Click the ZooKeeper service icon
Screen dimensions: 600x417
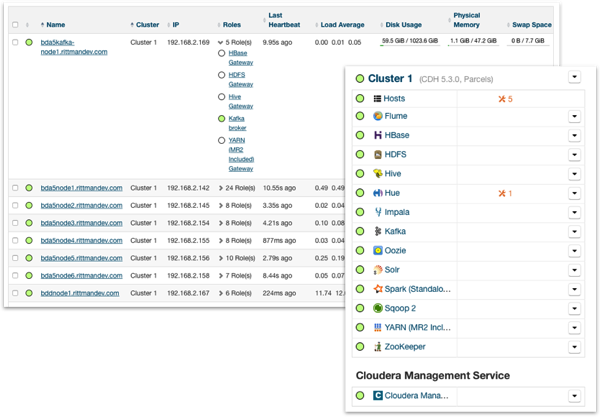(378, 347)
